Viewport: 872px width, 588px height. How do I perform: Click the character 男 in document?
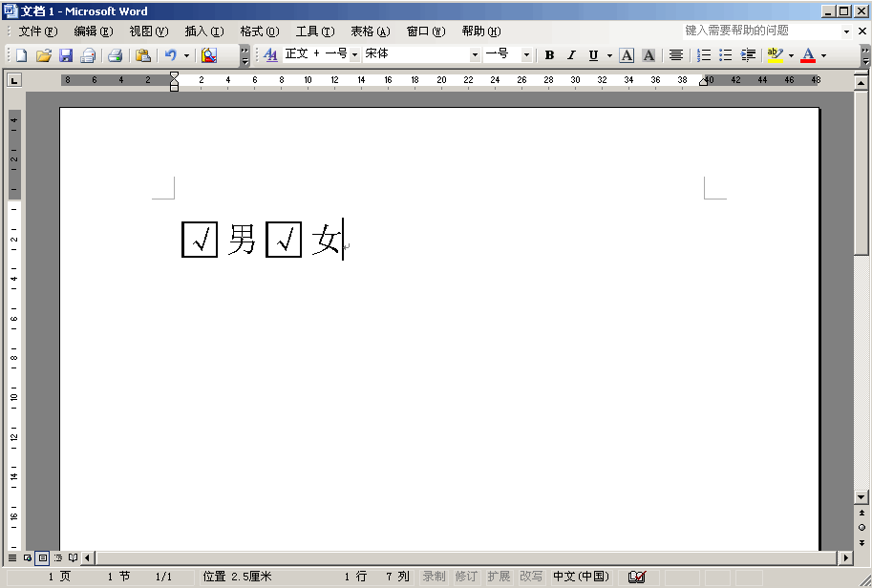(x=242, y=240)
